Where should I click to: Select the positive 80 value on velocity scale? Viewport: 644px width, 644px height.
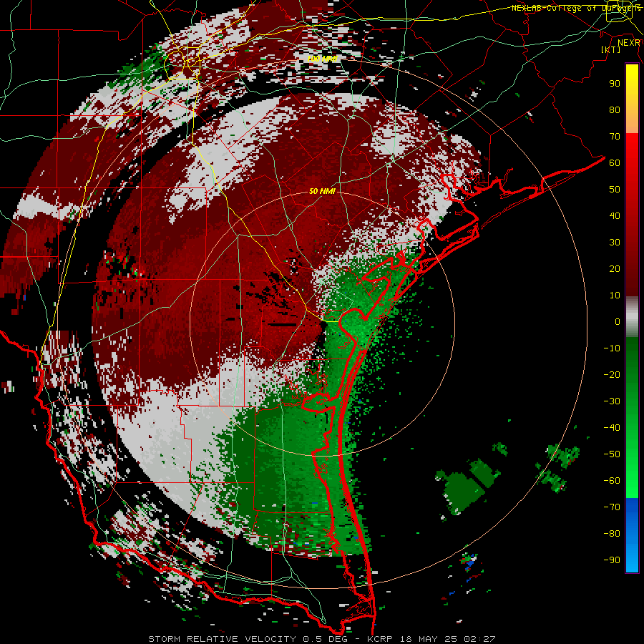point(615,110)
